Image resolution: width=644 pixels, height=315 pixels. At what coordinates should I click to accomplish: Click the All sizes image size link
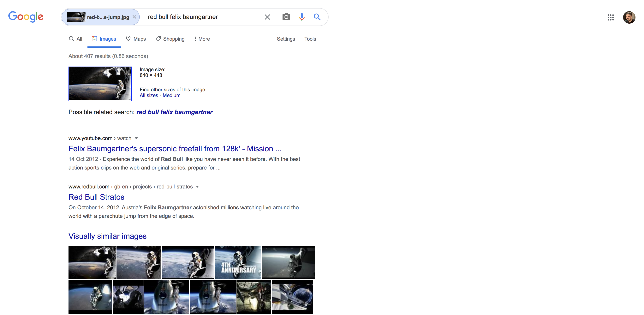tap(148, 95)
